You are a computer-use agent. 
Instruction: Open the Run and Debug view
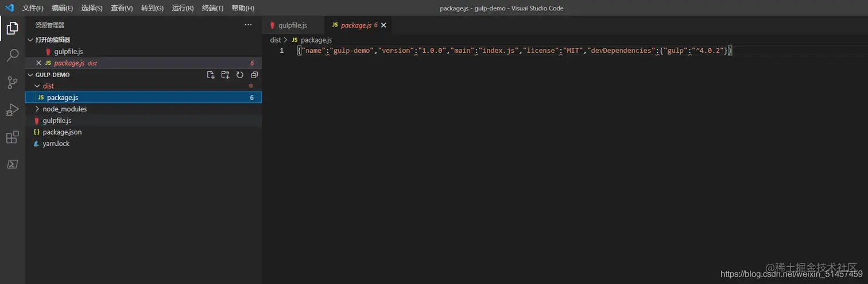tap(12, 110)
